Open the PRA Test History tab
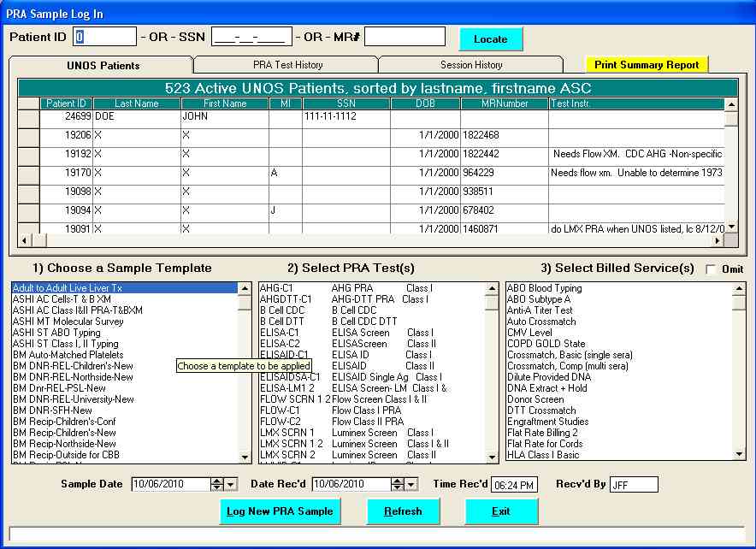Image resolution: width=756 pixels, height=549 pixels. tap(287, 65)
